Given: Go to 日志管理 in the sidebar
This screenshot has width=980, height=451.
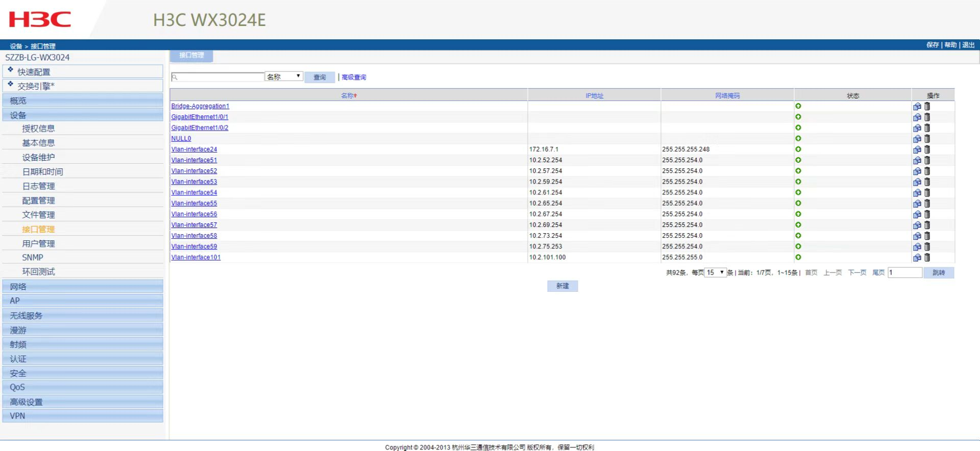Looking at the screenshot, I should [x=38, y=186].
